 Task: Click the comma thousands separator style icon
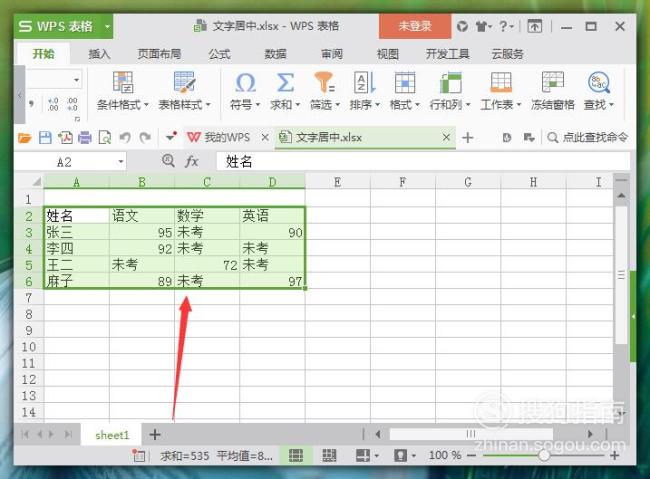(x=32, y=104)
